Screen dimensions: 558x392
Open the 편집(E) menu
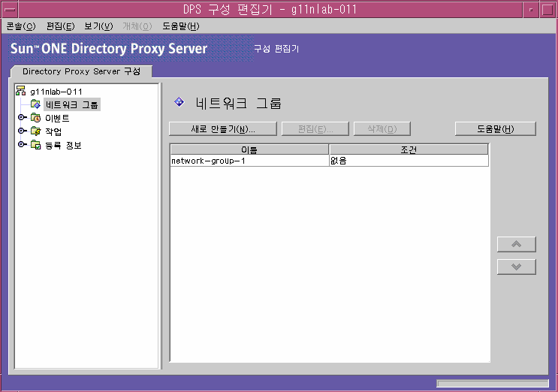click(61, 26)
